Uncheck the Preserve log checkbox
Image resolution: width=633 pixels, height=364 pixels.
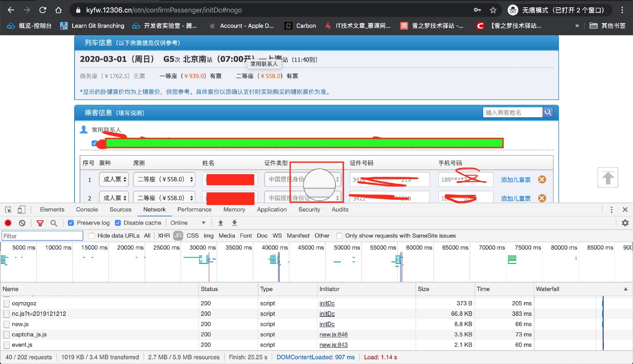tap(71, 223)
